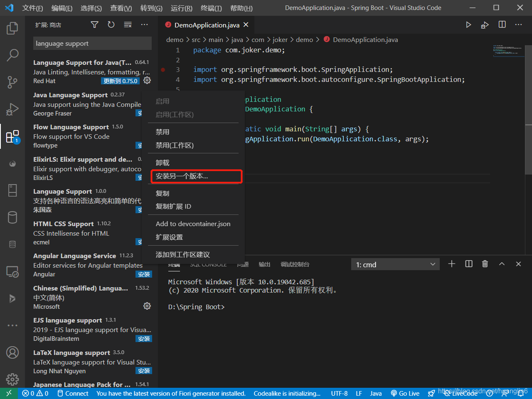The height and width of the screenshot is (399, 532).
Task: Show additional views via activity bar ellipsis
Action: pyautogui.click(x=12, y=325)
